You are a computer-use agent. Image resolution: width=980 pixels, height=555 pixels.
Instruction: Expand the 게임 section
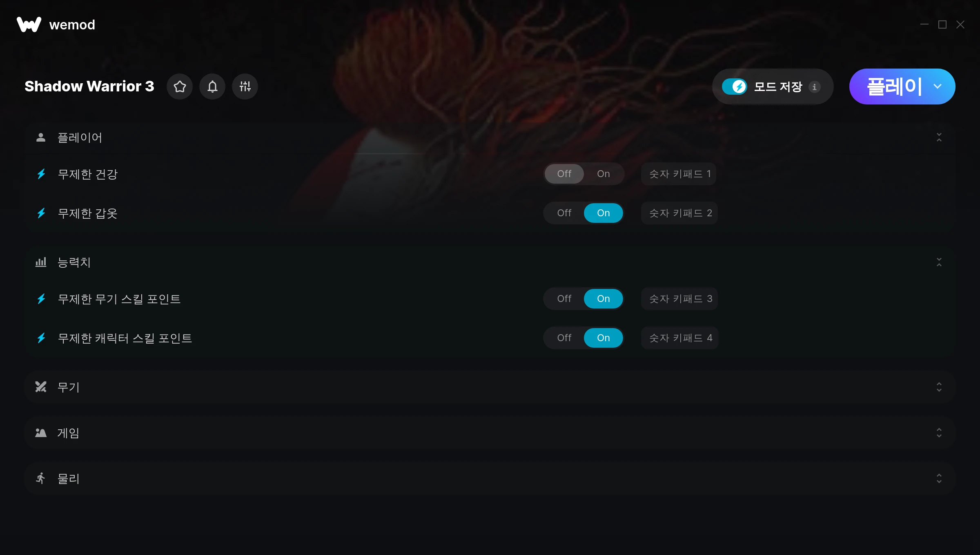coord(939,433)
